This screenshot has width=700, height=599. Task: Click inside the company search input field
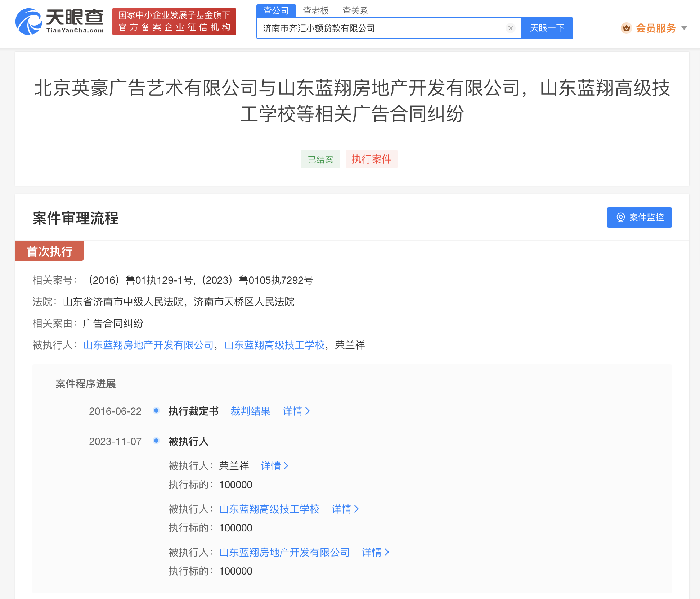(360, 28)
